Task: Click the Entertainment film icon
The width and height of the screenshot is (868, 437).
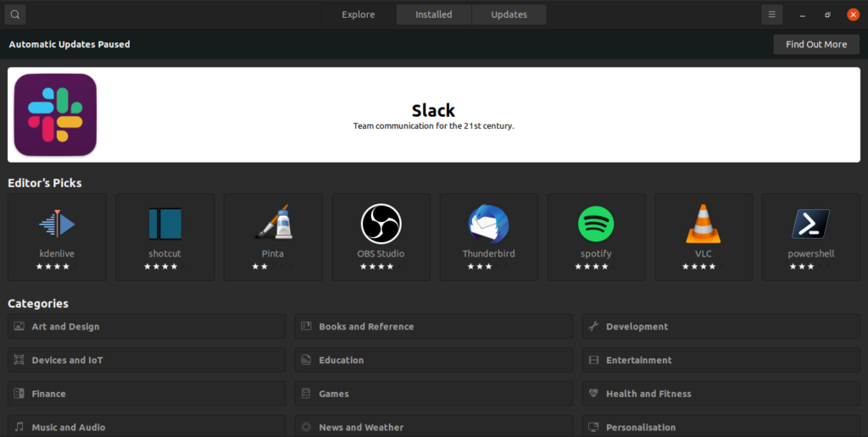Action: pos(593,360)
